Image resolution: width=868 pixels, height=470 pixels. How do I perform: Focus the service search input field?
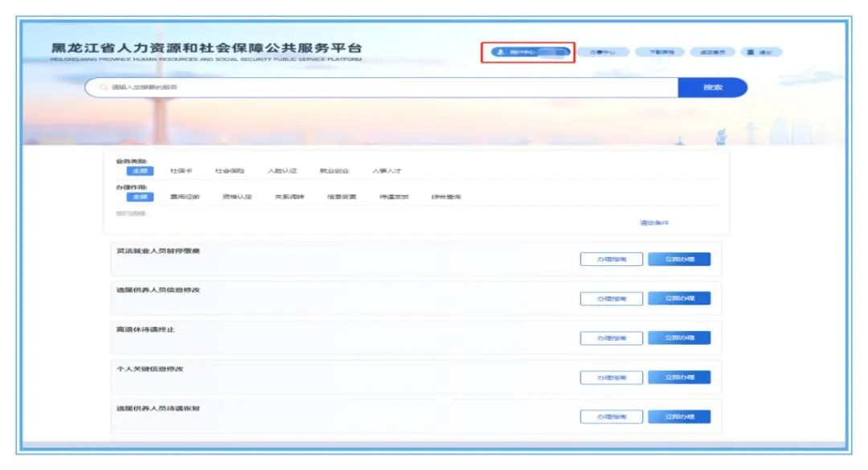pyautogui.click(x=382, y=88)
